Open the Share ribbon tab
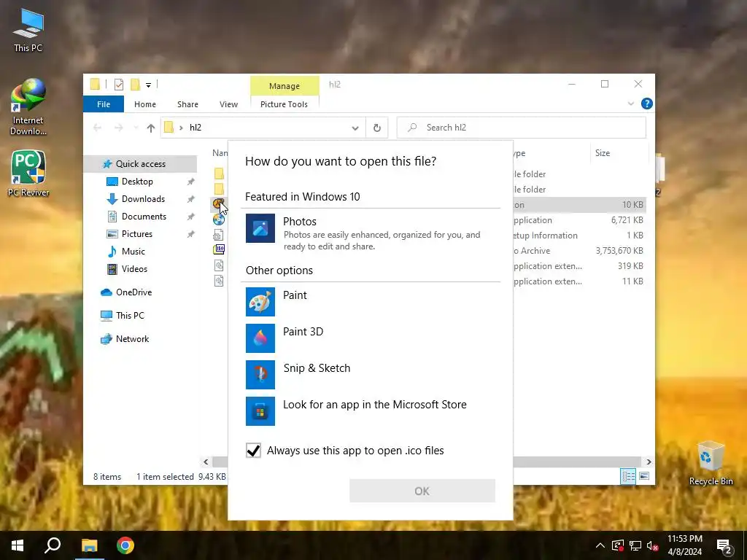 (187, 104)
